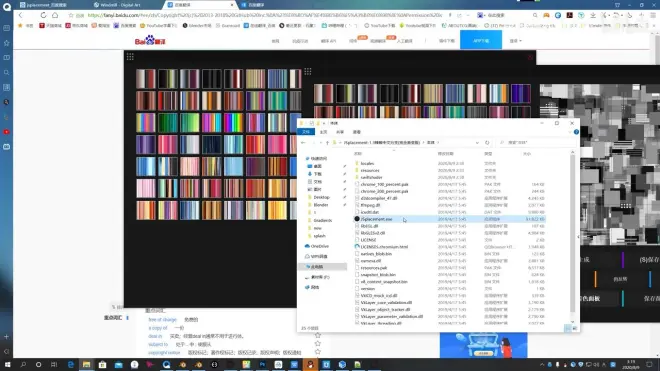660x371 pixels.
Task: Open the OneDrive node in navigation pane
Action: tap(320, 246)
